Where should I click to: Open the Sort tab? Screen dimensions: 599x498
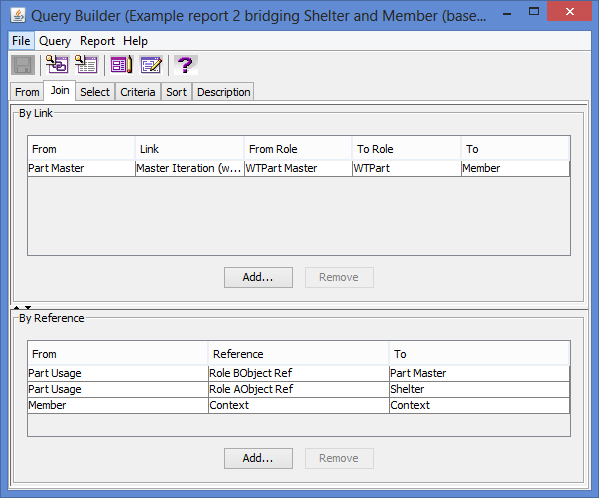(176, 92)
